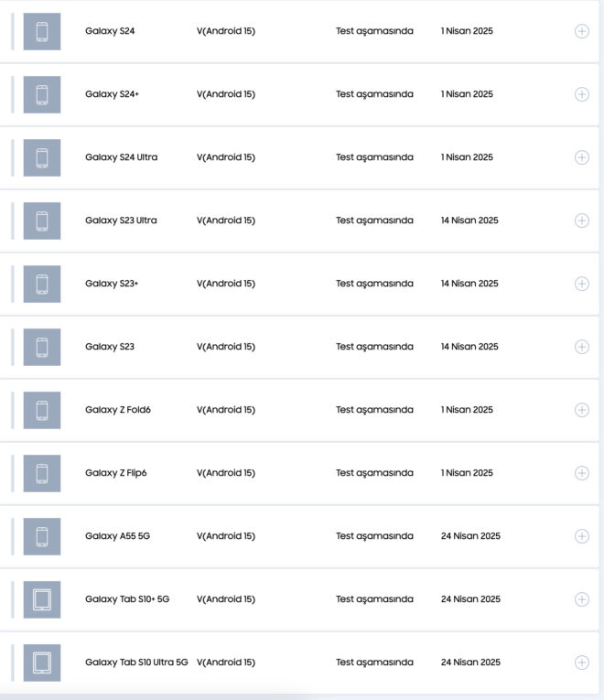The image size is (604, 700).
Task: Click the phone icon for Galaxy A55 5G
Action: click(42, 536)
